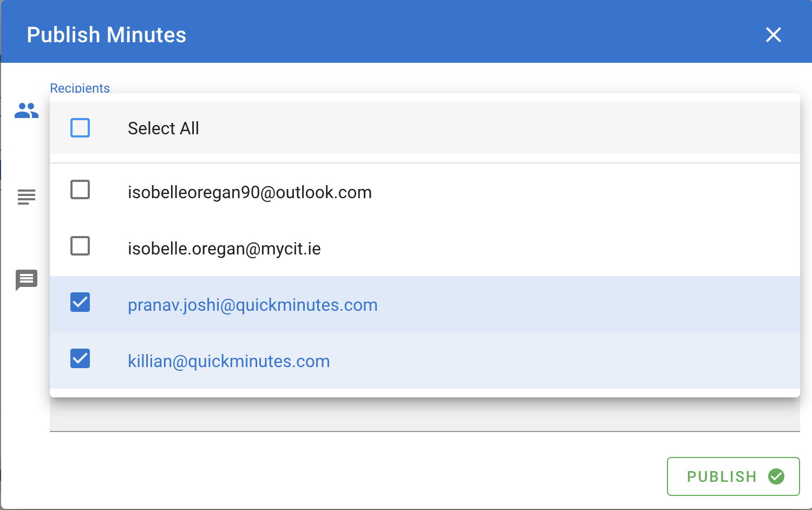Click the grey input field below the list
The width and height of the screenshot is (812, 510).
[425, 415]
